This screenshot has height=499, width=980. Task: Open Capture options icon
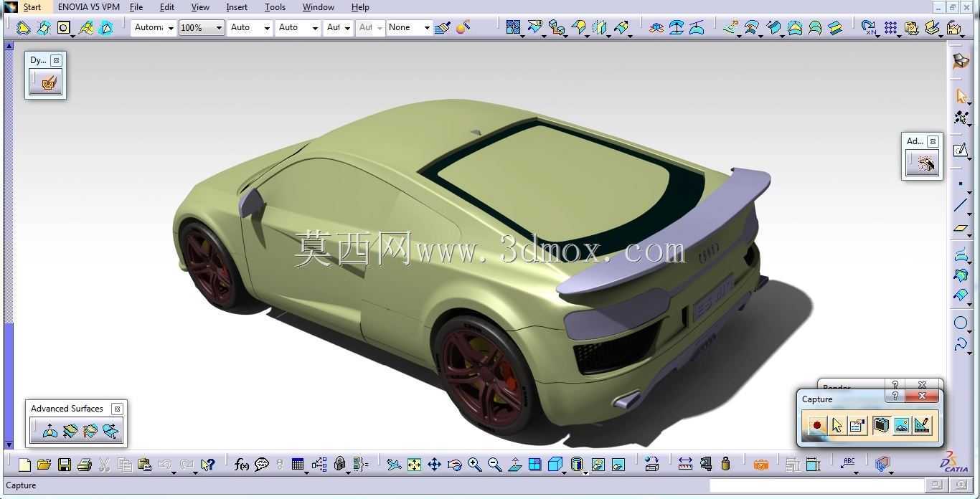pyautogui.click(x=857, y=425)
